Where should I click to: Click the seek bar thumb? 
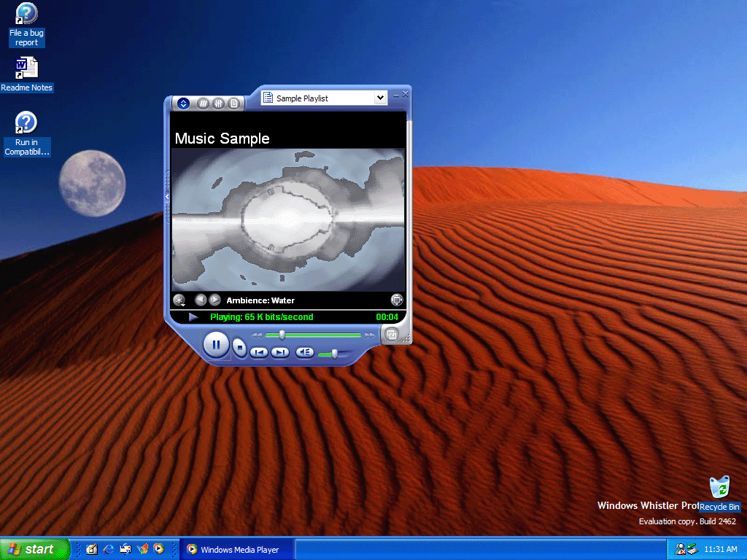(x=282, y=335)
